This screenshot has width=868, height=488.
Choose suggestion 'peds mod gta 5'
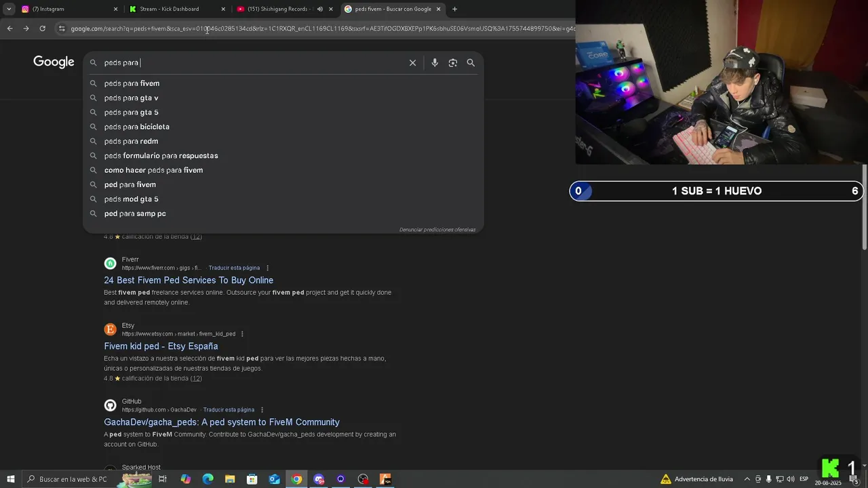[x=283, y=199]
